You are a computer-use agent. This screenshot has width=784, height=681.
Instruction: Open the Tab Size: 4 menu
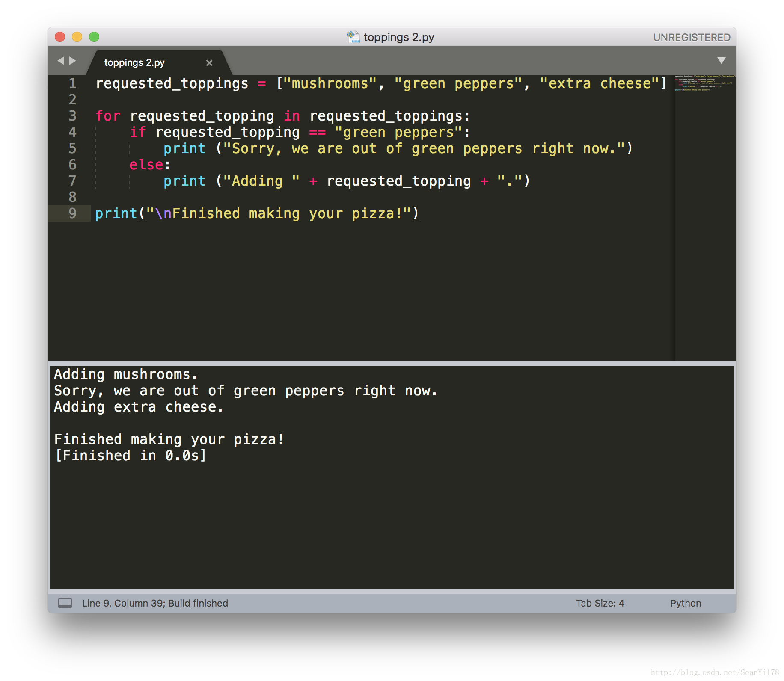coord(600,603)
